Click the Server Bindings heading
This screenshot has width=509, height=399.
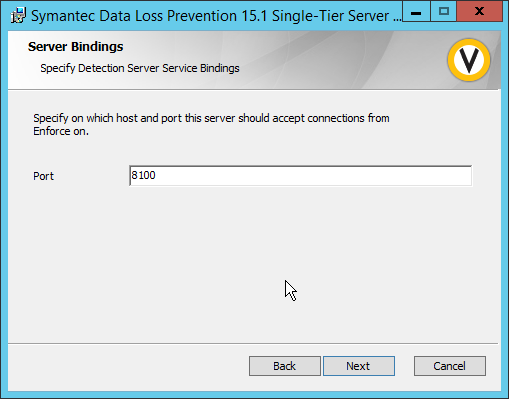pyautogui.click(x=76, y=47)
